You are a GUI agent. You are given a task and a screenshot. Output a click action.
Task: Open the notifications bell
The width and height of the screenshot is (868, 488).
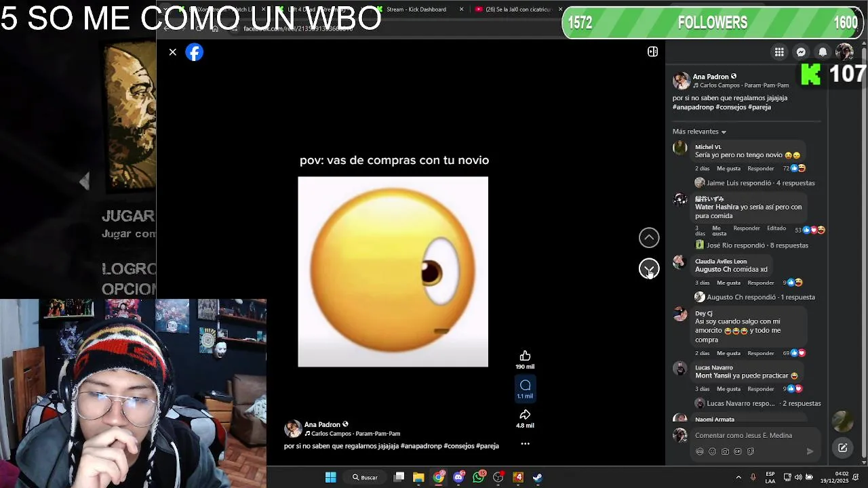(x=823, y=52)
